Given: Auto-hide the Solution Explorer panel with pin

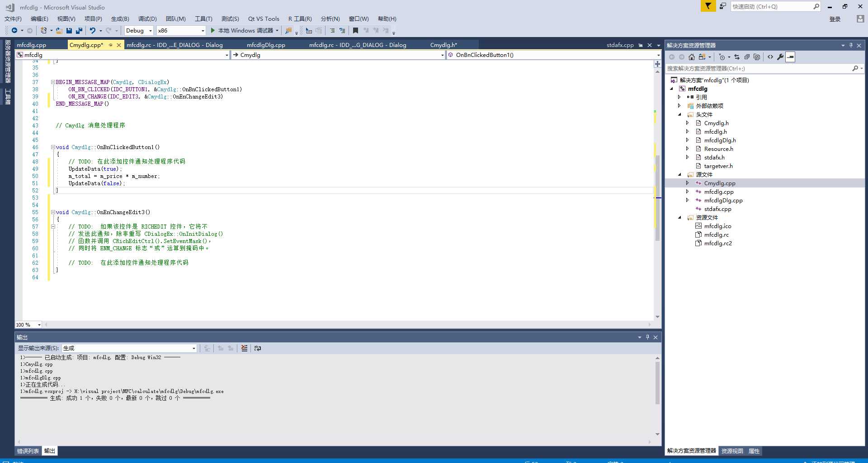Looking at the screenshot, I should coord(851,45).
